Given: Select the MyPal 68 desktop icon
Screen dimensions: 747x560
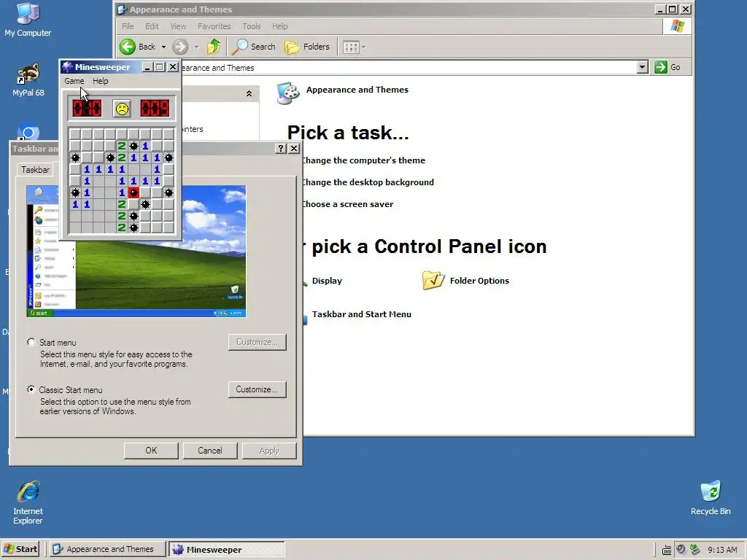Looking at the screenshot, I should pos(28,80).
